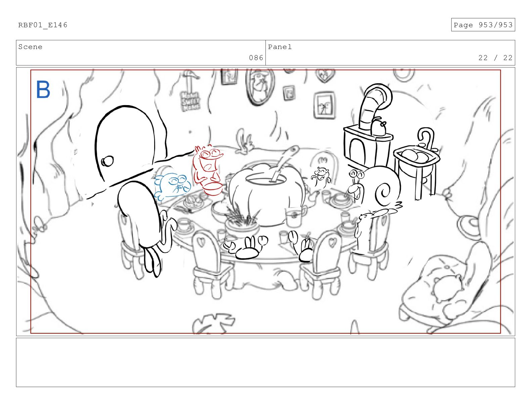Click the empty notes box below the panel

point(265,362)
